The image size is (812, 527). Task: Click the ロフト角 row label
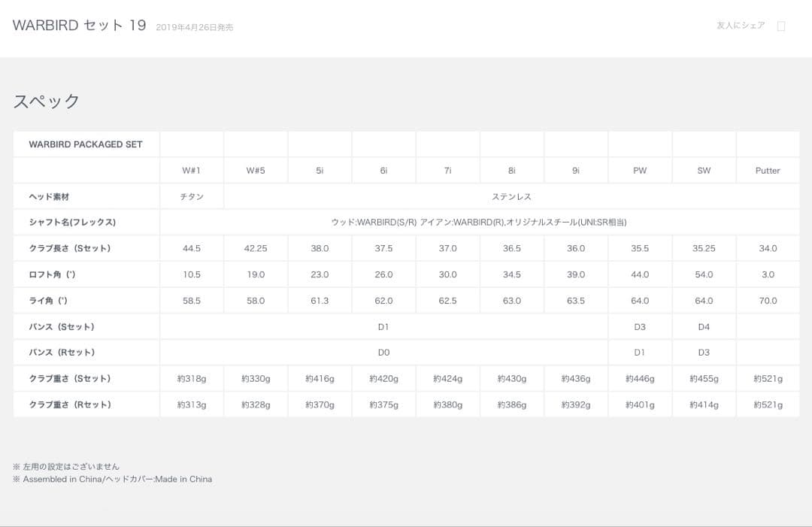(x=86, y=274)
